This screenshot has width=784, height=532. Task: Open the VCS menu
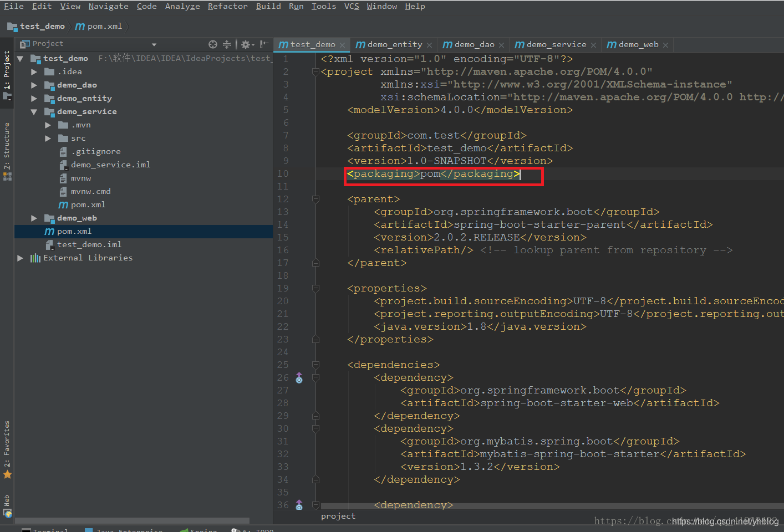tap(352, 6)
